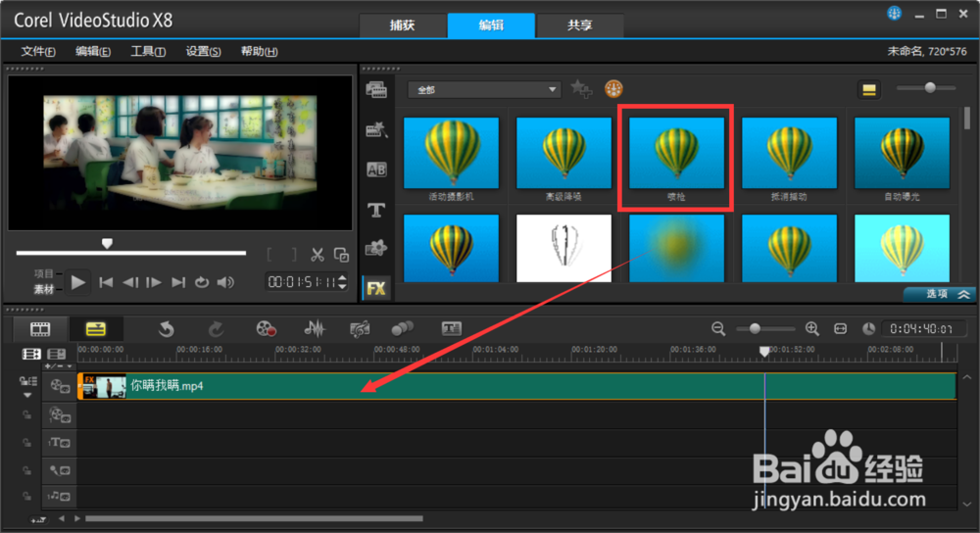Click the scissors split clip icon

[x=318, y=255]
